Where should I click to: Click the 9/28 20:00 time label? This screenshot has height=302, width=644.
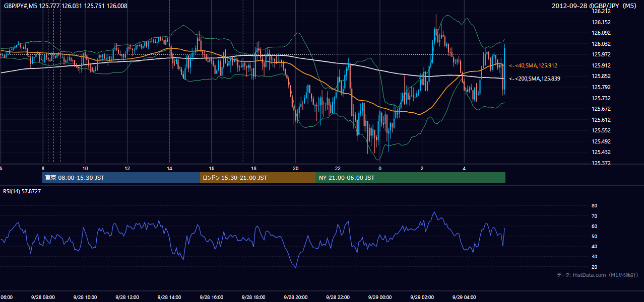click(x=296, y=297)
